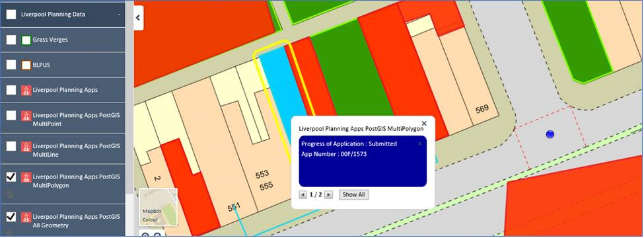Click the Grass Verges layer label
The height and width of the screenshot is (238, 644).
[x=50, y=40]
